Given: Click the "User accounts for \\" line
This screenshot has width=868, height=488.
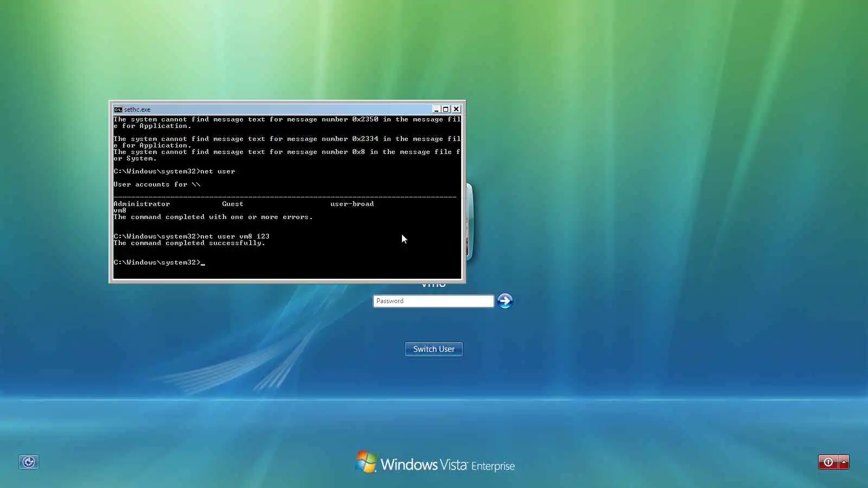Looking at the screenshot, I should [x=157, y=184].
